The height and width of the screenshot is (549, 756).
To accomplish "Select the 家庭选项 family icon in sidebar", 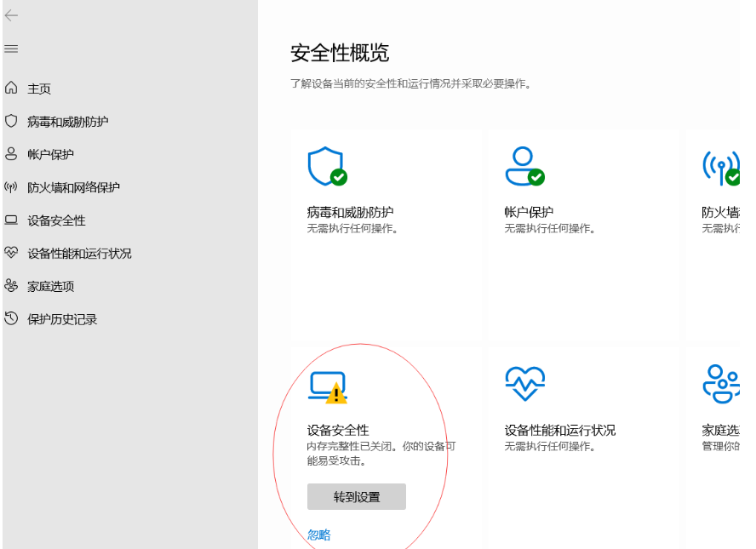I will click(12, 286).
